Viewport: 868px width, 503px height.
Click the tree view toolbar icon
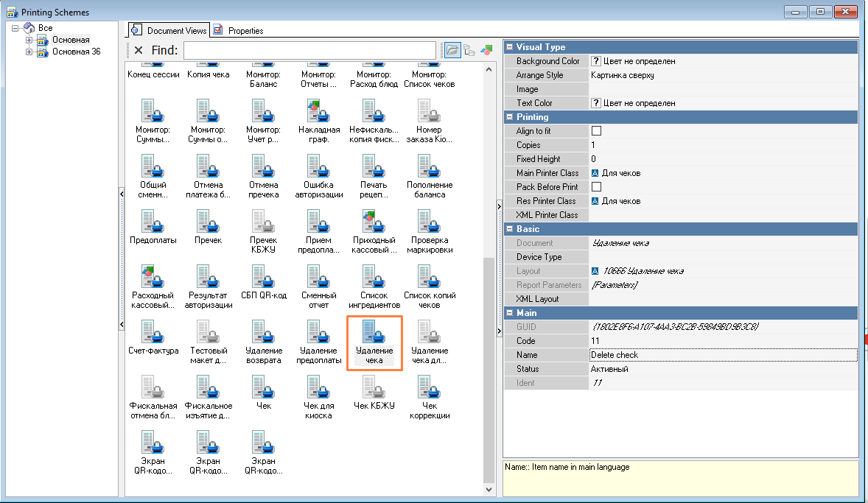pyautogui.click(x=469, y=50)
